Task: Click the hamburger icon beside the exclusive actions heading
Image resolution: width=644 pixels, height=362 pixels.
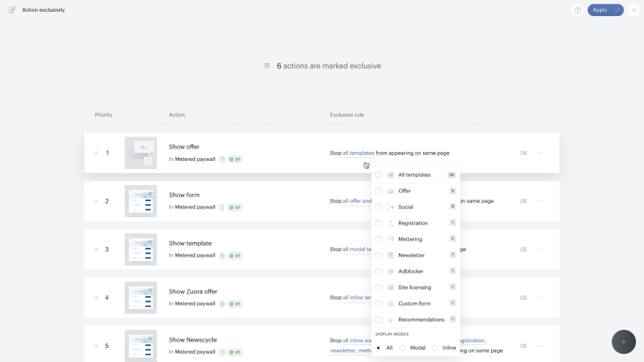Action: [266, 66]
